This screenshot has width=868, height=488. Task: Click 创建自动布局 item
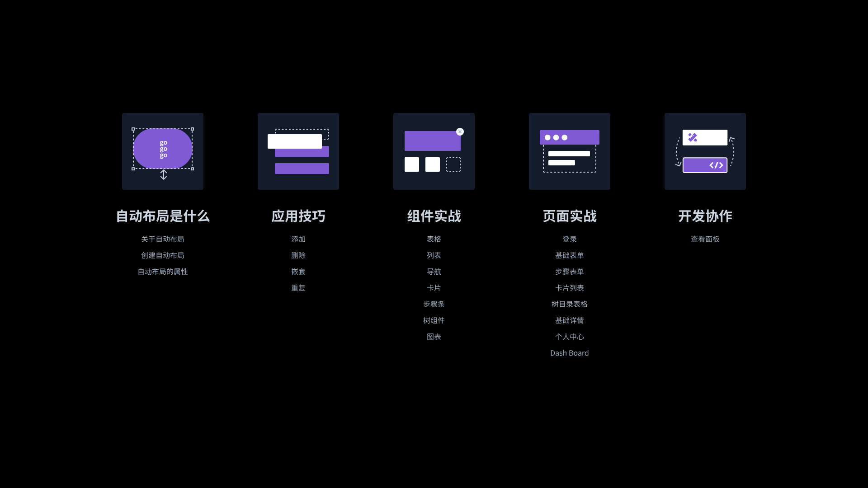point(162,255)
